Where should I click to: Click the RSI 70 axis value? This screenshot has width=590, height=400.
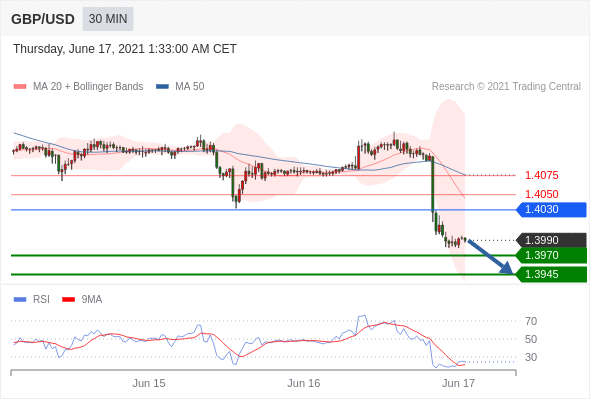(x=531, y=321)
